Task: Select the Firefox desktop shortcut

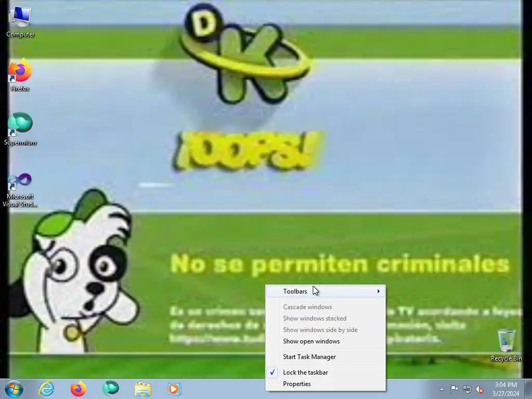Action: coord(20,75)
